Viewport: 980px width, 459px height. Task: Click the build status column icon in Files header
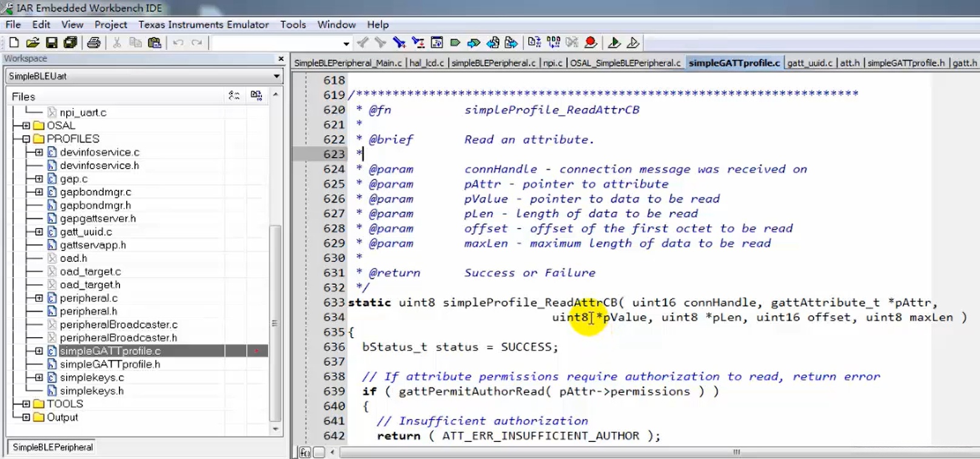[257, 96]
